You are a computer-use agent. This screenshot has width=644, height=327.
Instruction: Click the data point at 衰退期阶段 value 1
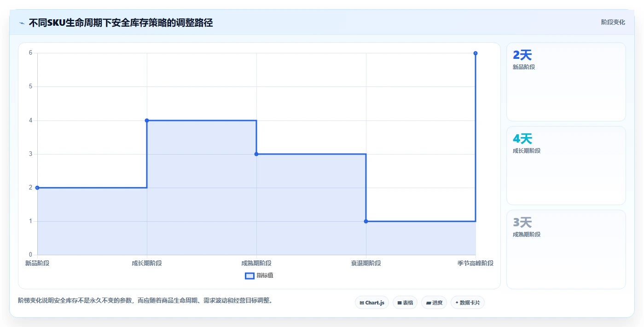coord(366,221)
